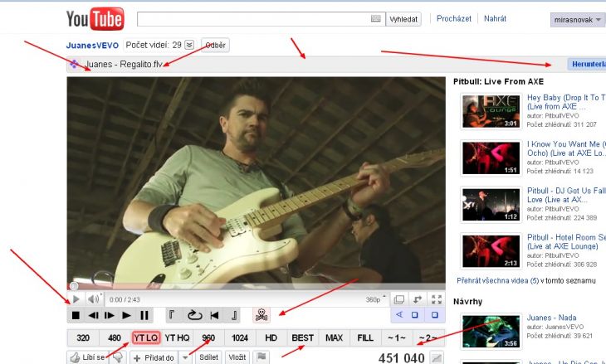Image resolution: width=606 pixels, height=364 pixels.
Task: Select the 320 size preset
Action: point(83,337)
